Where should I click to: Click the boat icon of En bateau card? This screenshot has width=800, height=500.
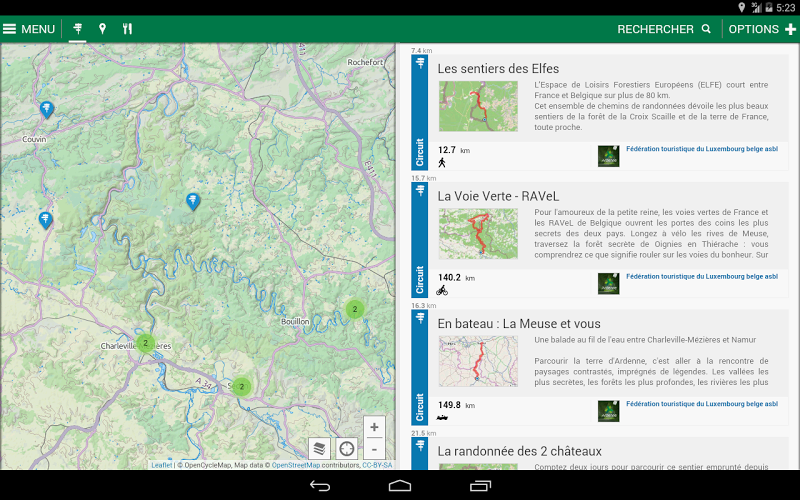tap(442, 418)
